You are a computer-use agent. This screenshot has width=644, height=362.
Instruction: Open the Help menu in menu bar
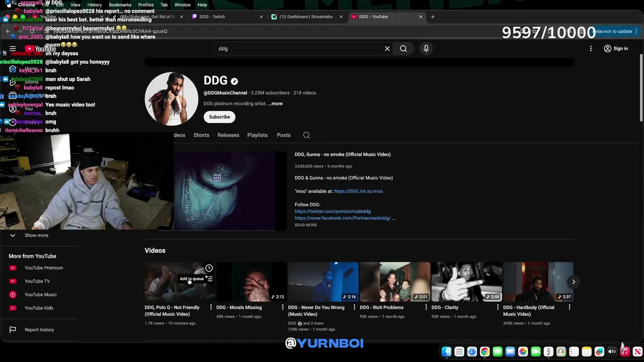point(202,5)
